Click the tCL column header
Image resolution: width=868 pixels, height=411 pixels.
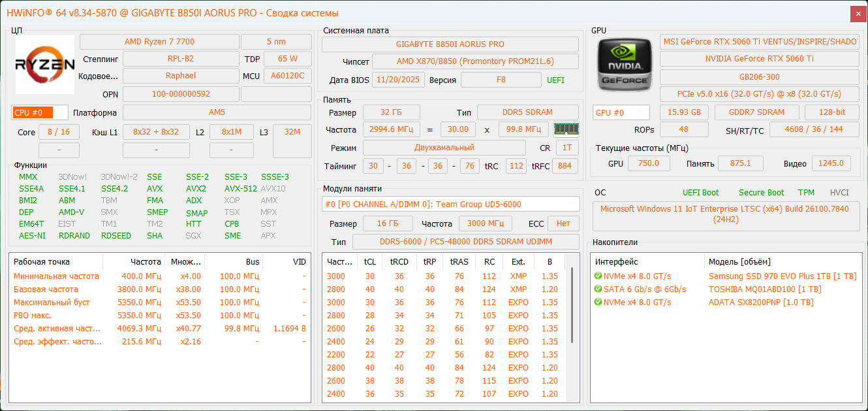pyautogui.click(x=370, y=262)
